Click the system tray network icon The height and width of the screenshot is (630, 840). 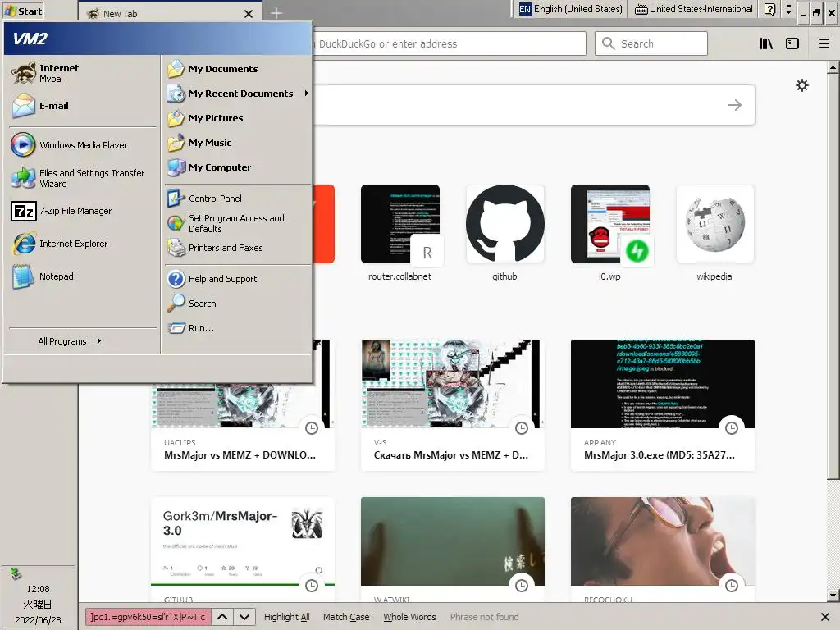(x=16, y=574)
